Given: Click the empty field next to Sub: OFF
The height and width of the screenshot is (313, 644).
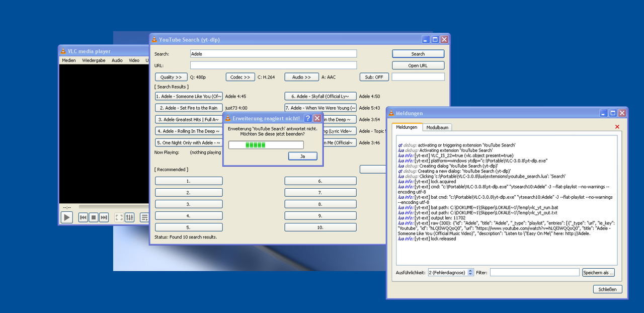Looking at the screenshot, I should point(418,77).
